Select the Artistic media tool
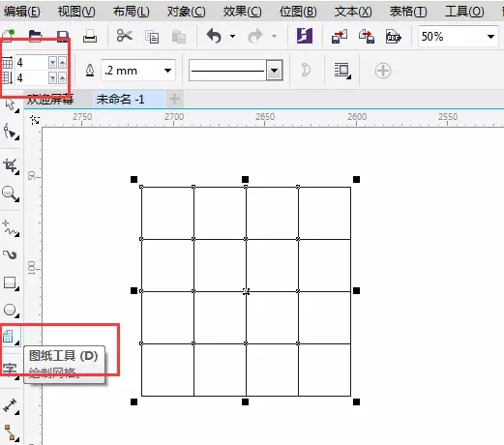This screenshot has width=504, height=445. (x=11, y=254)
